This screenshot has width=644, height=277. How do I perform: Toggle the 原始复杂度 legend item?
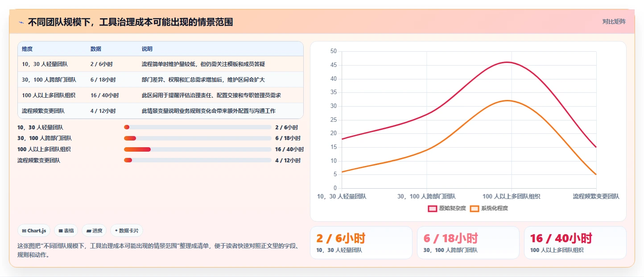click(x=447, y=208)
